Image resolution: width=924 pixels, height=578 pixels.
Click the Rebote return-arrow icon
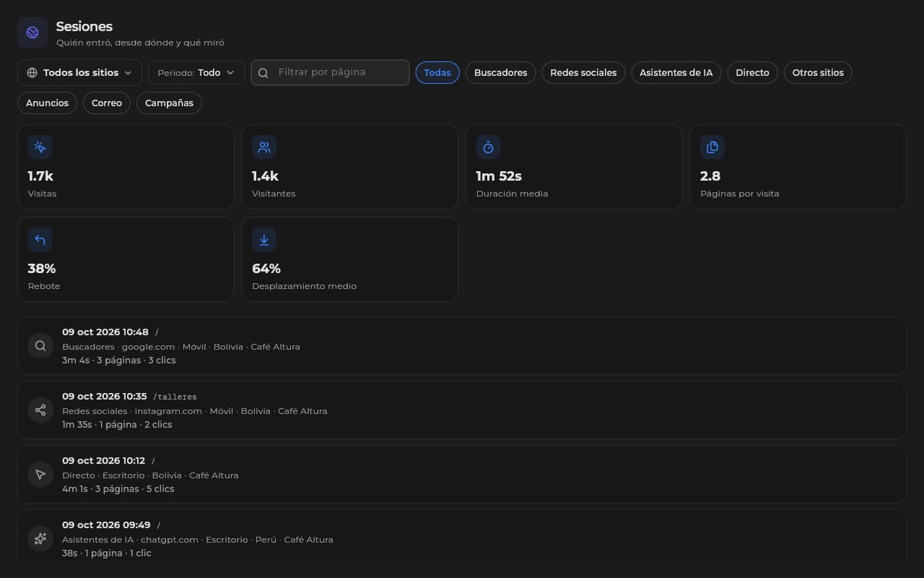[40, 240]
